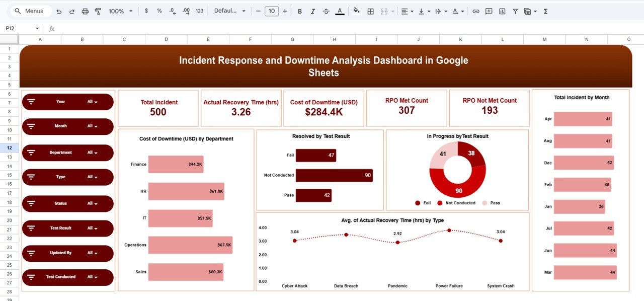Click the Undo icon
The image size is (644, 301).
coord(59,11)
